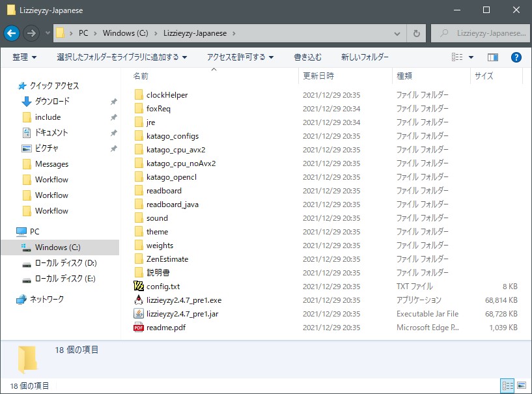The width and height of the screenshot is (532, 394).
Task: Open the 整理 menu
Action: pos(25,57)
